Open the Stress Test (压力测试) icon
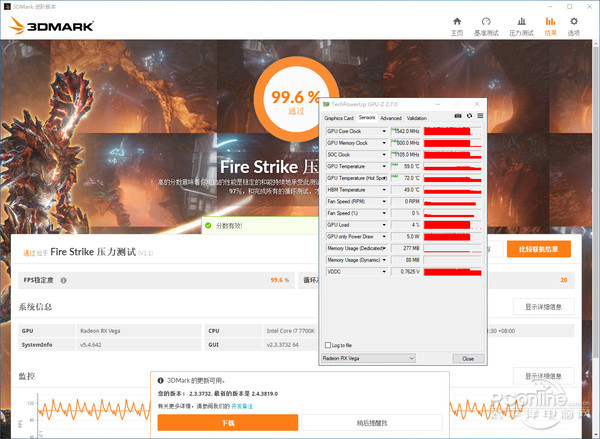Image resolution: width=600 pixels, height=439 pixels. click(519, 25)
